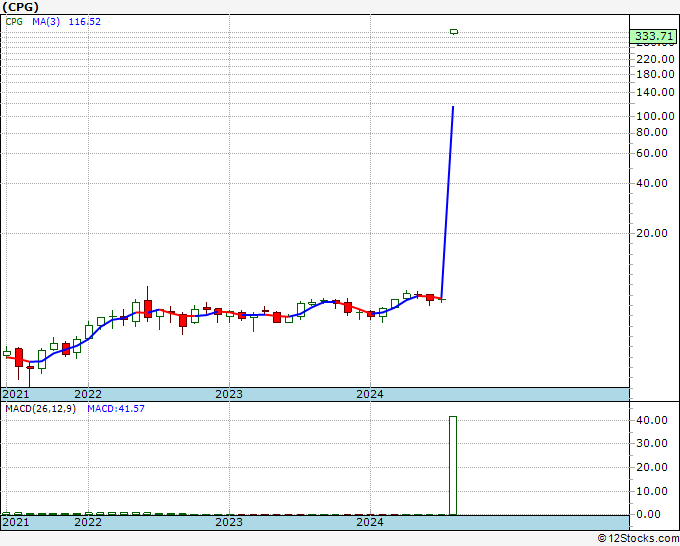Image resolution: width=680 pixels, height=546 pixels.
Task: Click the 333.71 current price label
Action: [654, 36]
